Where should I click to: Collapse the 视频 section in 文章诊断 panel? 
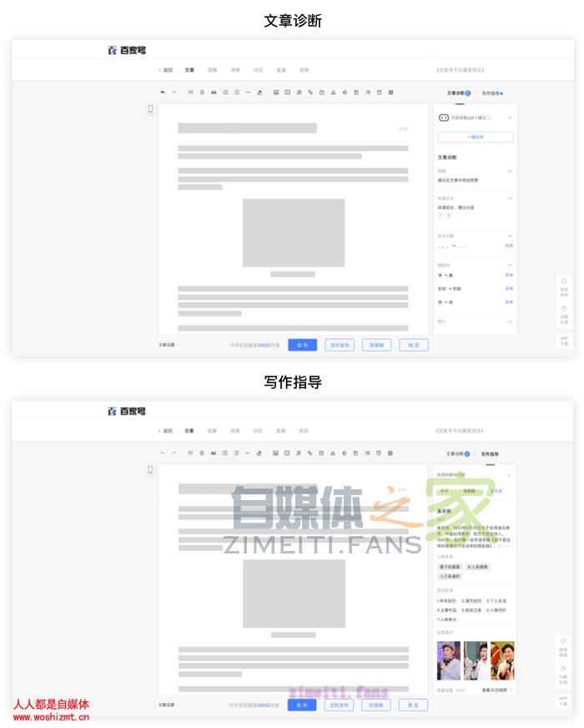coord(510,171)
